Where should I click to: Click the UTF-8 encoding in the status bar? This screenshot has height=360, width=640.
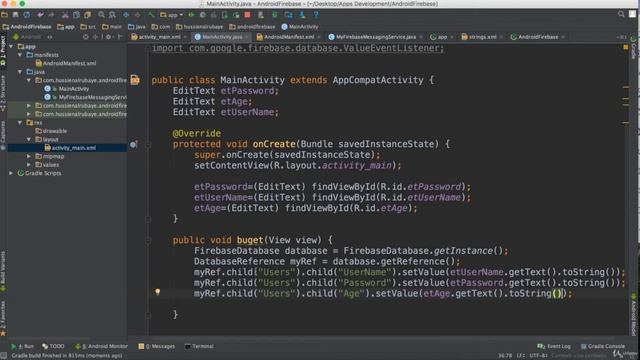point(539,356)
